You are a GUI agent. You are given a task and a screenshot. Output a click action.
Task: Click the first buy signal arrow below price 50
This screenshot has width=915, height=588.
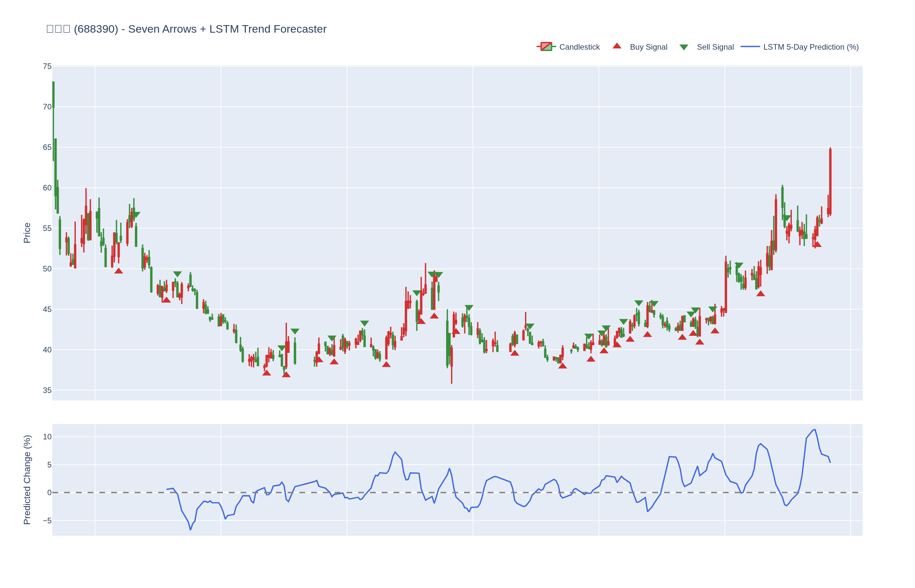coord(119,271)
